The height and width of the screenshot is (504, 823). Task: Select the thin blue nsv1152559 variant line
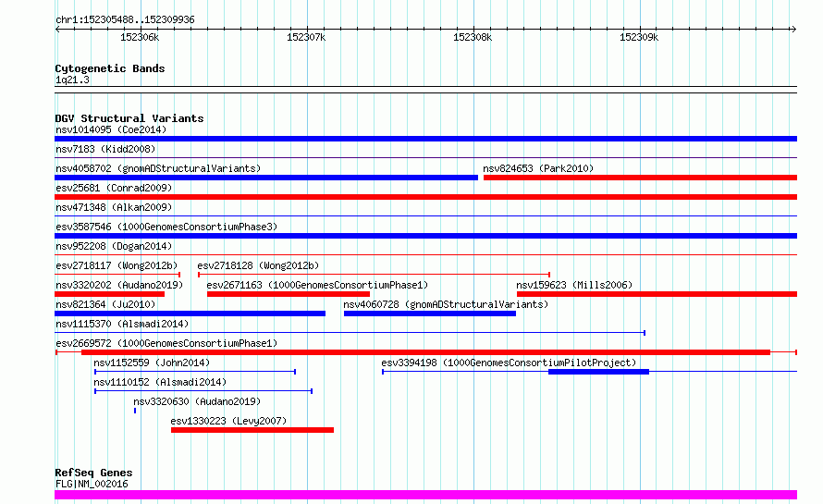(195, 372)
